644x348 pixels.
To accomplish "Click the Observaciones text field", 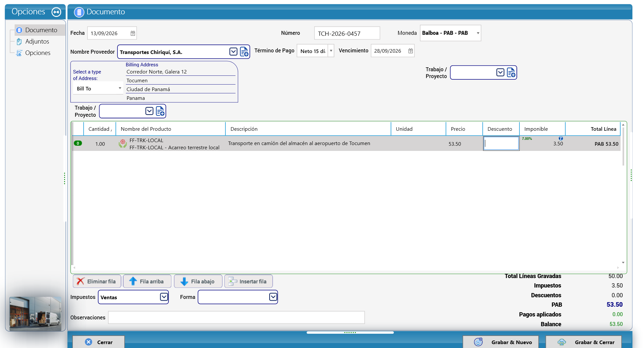I will point(236,317).
